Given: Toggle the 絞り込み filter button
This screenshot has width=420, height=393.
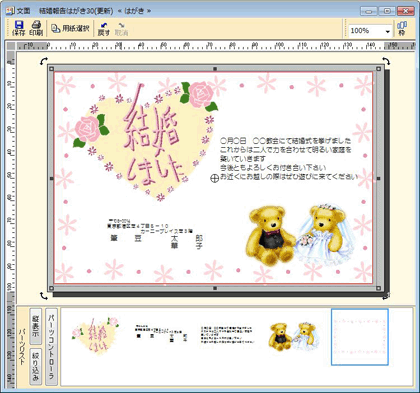Looking at the screenshot, I should [36, 366].
